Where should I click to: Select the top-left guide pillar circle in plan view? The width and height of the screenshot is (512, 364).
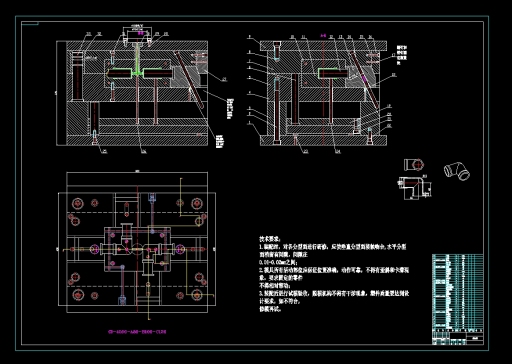pyautogui.click(x=78, y=203)
